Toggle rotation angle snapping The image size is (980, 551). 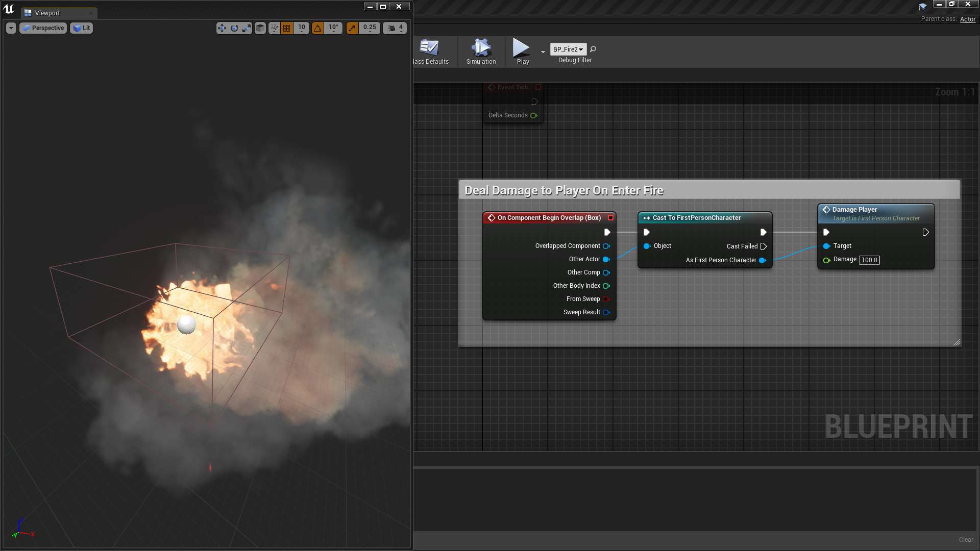pyautogui.click(x=318, y=28)
